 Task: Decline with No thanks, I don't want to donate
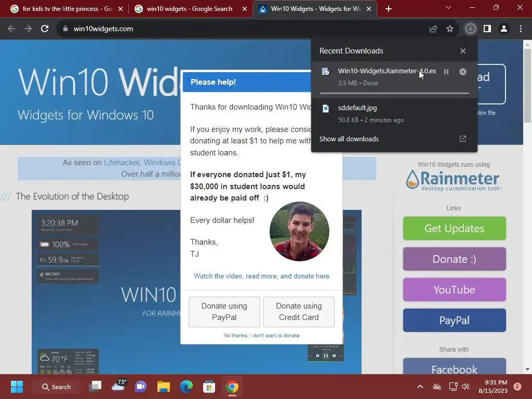(261, 335)
